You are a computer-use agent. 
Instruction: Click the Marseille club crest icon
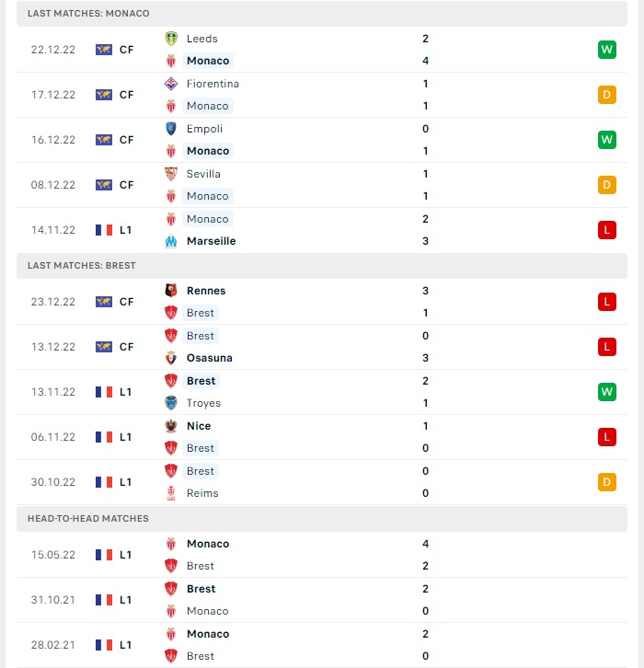(171, 241)
